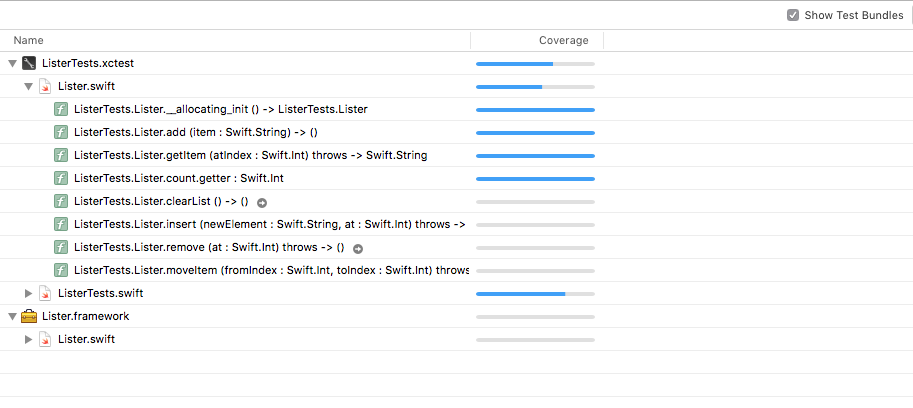Click the ListerTests.swift file icon
This screenshot has width=913, height=408.
pos(45,293)
